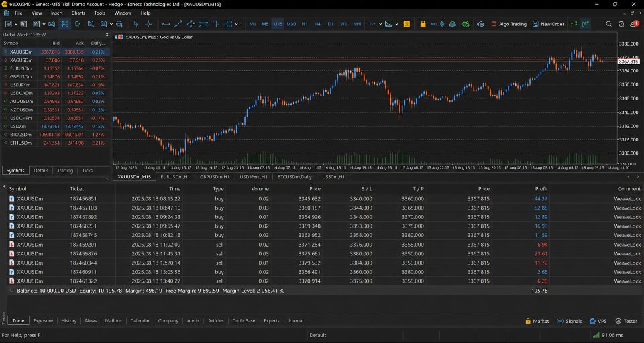This screenshot has width=644, height=343.
Task: Expand dropdown arrow left of speech bubble icon
Action: click(111, 24)
